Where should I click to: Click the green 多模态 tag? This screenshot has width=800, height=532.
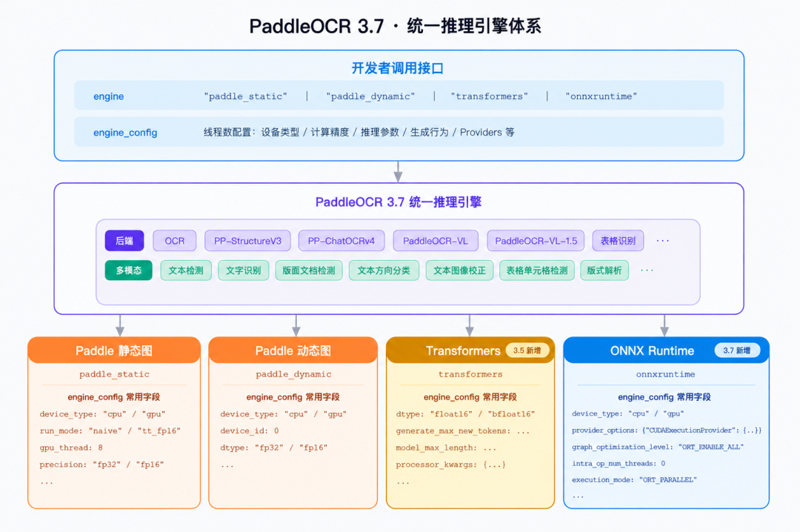point(129,270)
